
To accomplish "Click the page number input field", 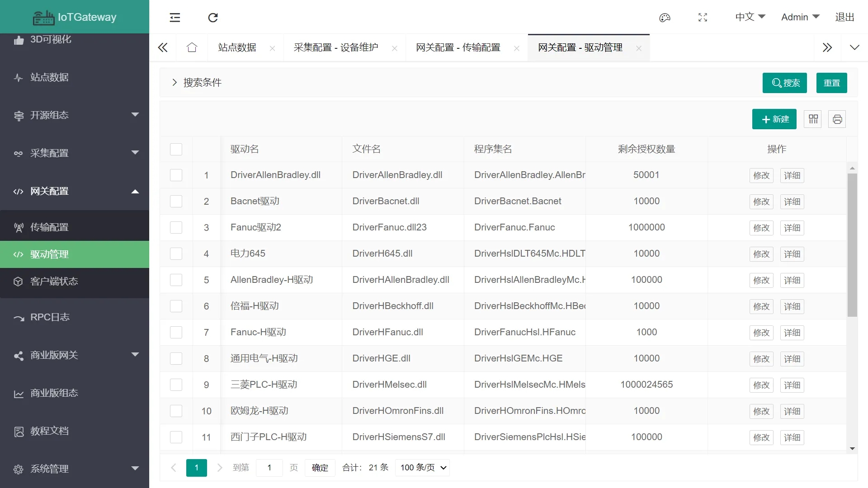I will coord(269,468).
